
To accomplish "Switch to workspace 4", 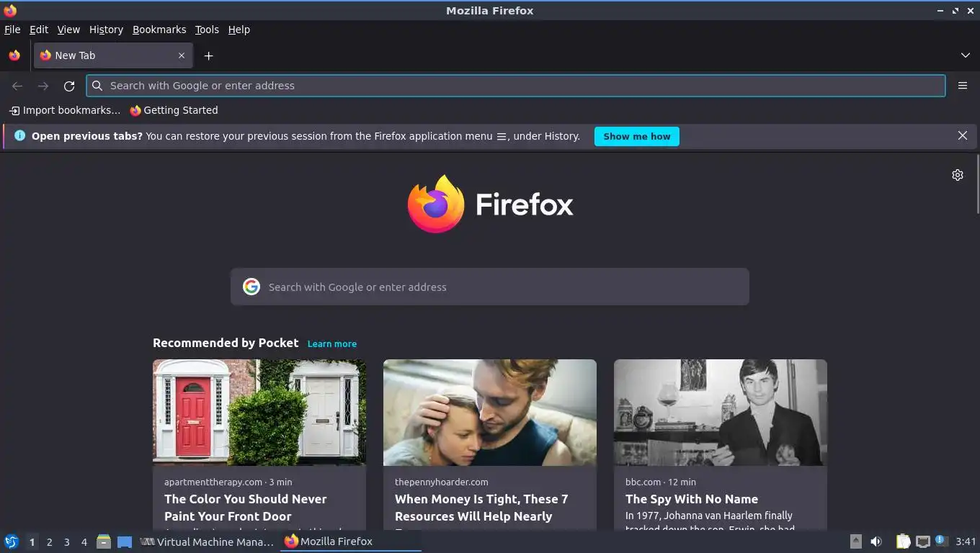I will 84,541.
